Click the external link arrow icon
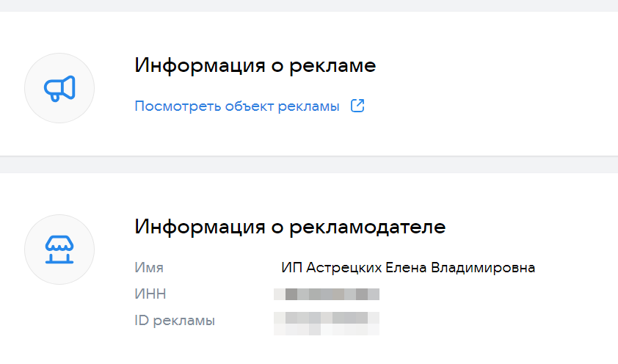The image size is (618, 364). click(x=357, y=106)
